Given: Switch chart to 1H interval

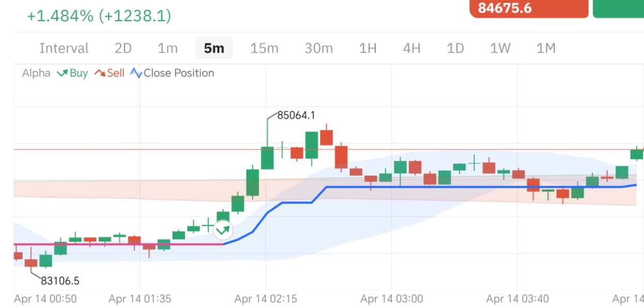Looking at the screenshot, I should tap(367, 49).
